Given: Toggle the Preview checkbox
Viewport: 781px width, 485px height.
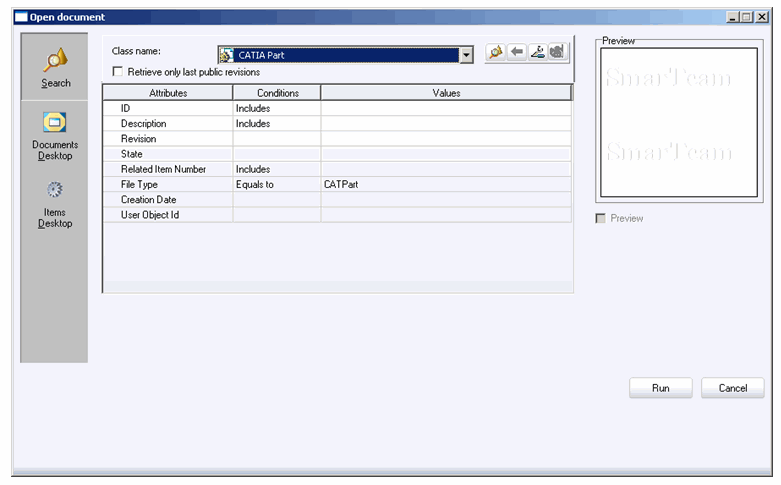Looking at the screenshot, I should point(601,218).
